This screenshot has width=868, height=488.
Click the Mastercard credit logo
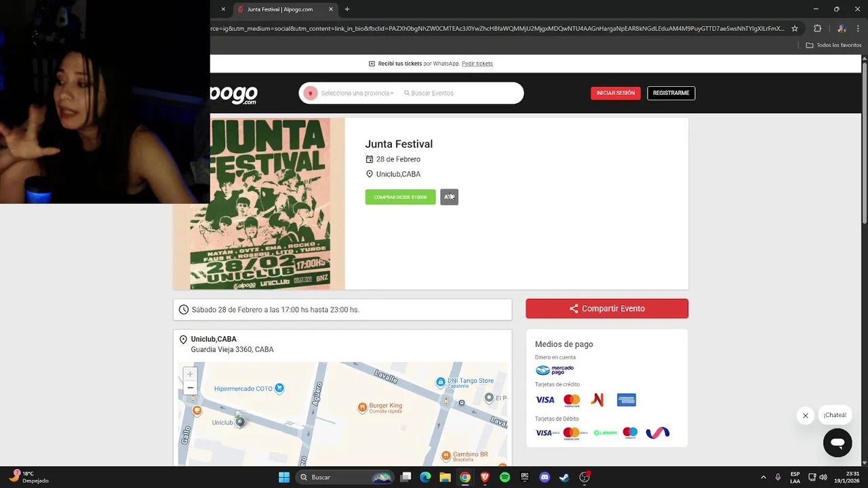tap(572, 400)
